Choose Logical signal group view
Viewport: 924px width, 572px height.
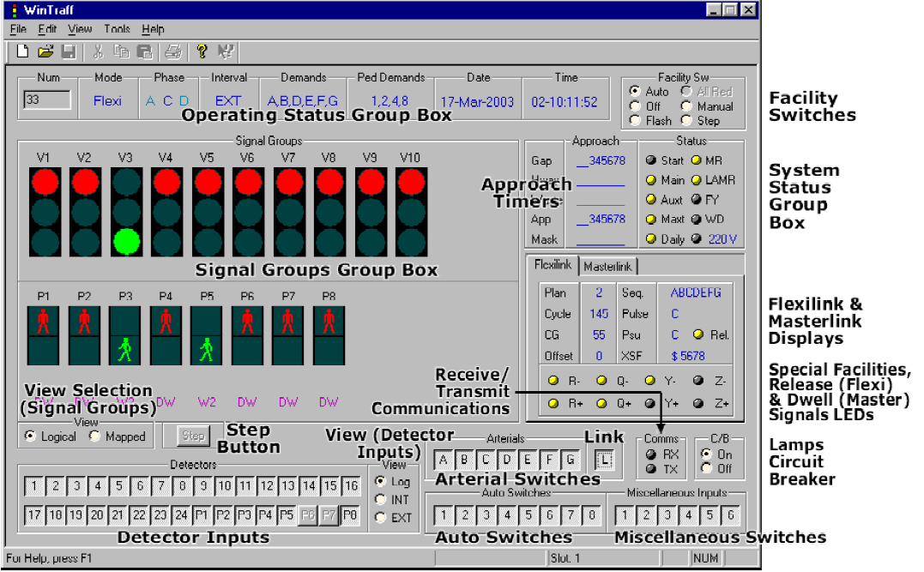pos(30,437)
